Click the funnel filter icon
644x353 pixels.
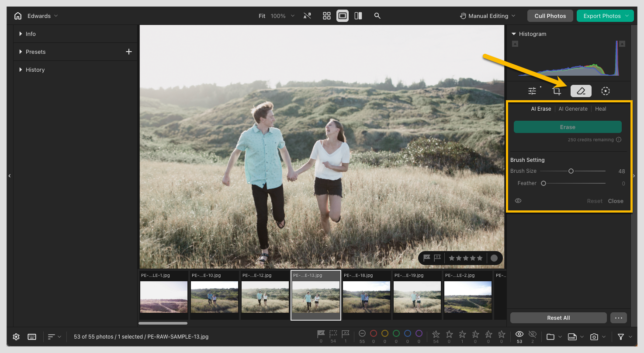621,337
